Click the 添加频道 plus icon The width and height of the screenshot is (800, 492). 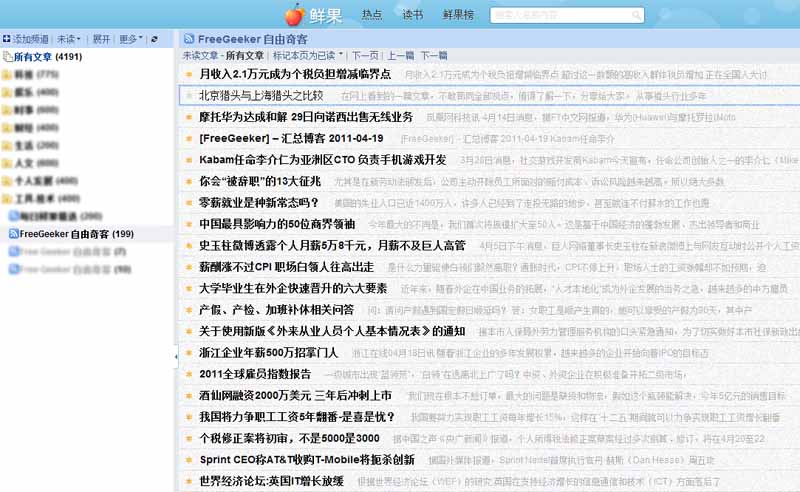click(6, 39)
